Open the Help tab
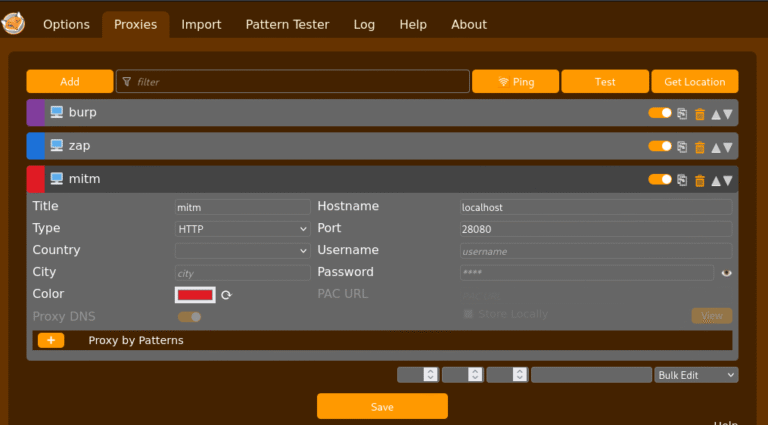 (x=413, y=24)
